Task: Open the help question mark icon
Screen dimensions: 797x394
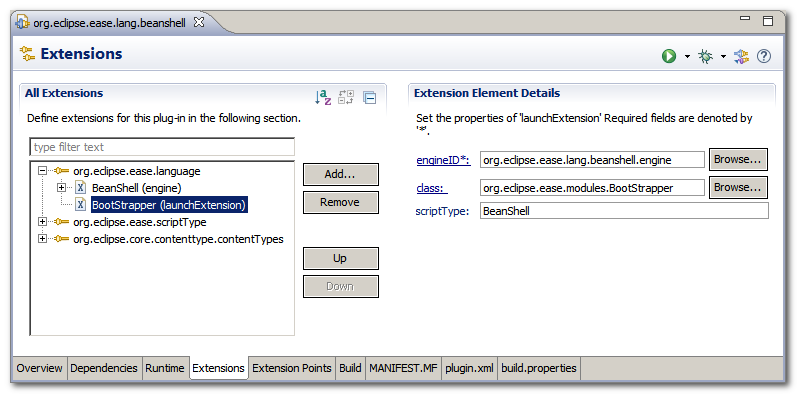Action: click(x=764, y=56)
